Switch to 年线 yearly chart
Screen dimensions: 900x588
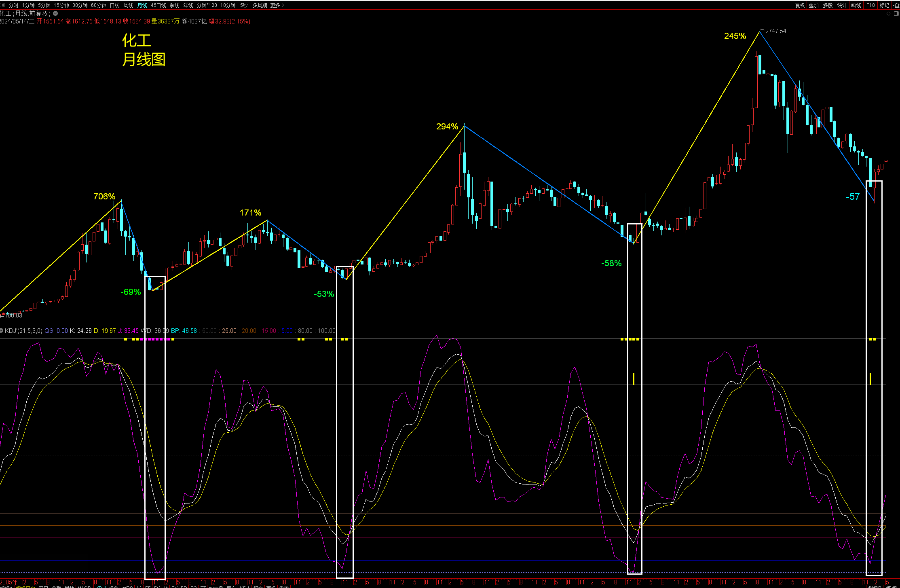click(188, 5)
